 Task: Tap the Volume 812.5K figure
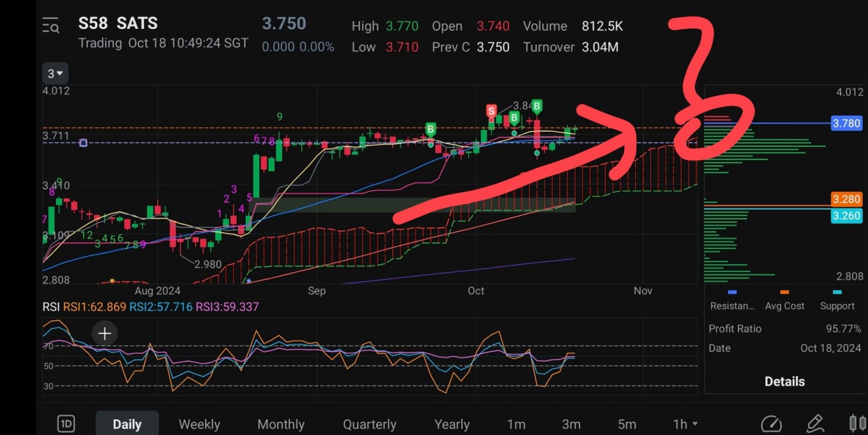tap(602, 26)
